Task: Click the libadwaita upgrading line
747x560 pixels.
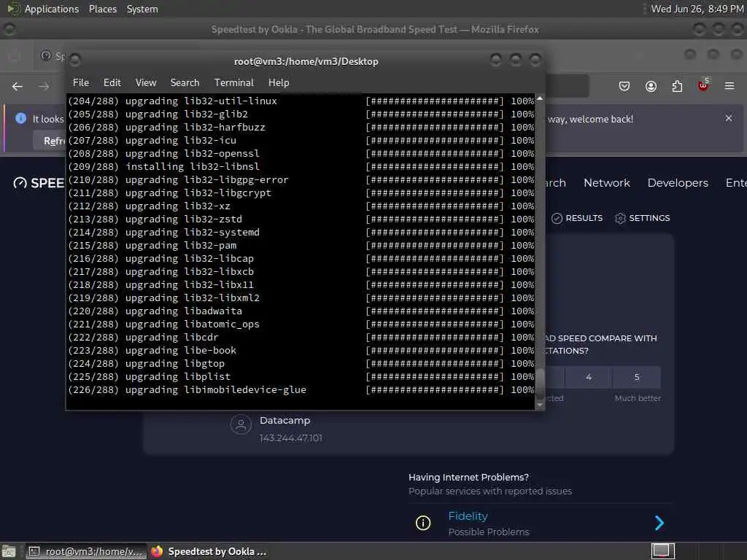Action: [301, 311]
